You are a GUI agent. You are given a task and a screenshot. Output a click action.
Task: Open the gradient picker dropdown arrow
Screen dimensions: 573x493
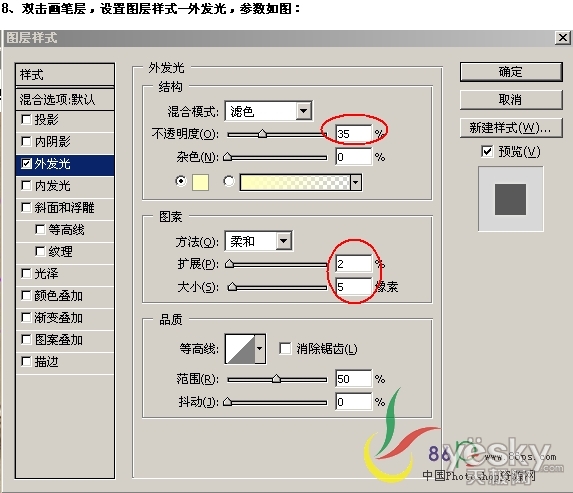coord(356,182)
